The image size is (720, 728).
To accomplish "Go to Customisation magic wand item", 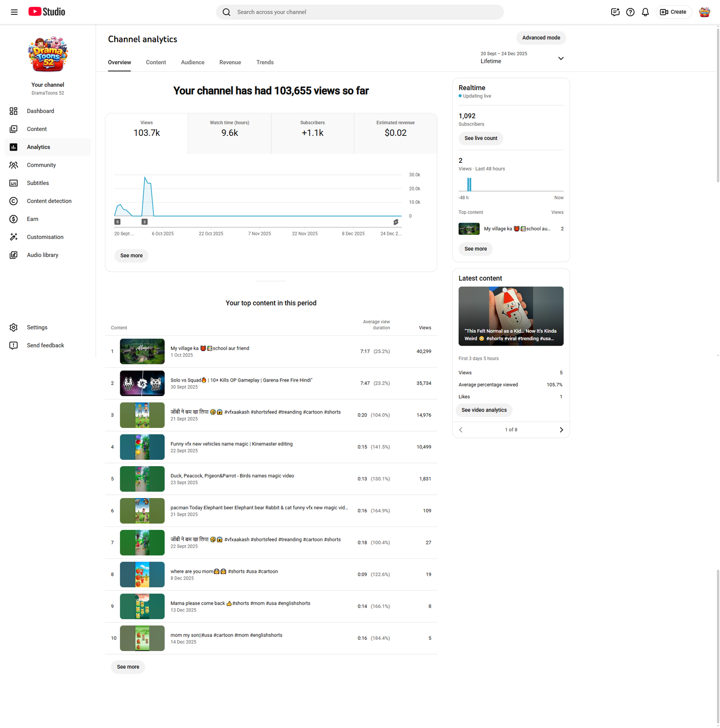I will (45, 237).
